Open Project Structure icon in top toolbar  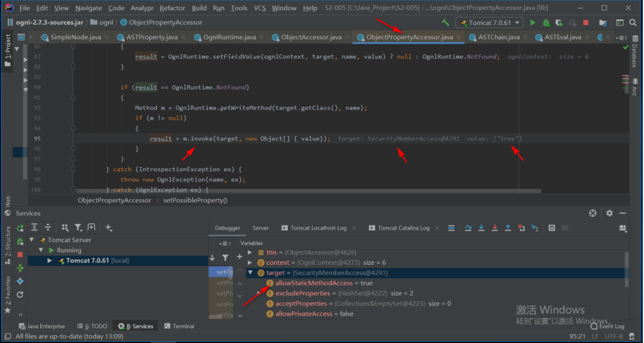pos(603,23)
